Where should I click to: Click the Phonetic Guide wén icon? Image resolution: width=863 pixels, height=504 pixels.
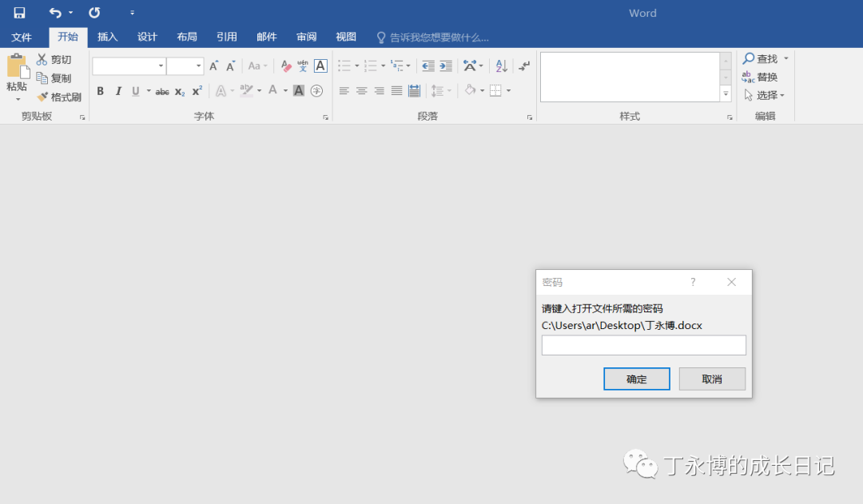[x=303, y=66]
